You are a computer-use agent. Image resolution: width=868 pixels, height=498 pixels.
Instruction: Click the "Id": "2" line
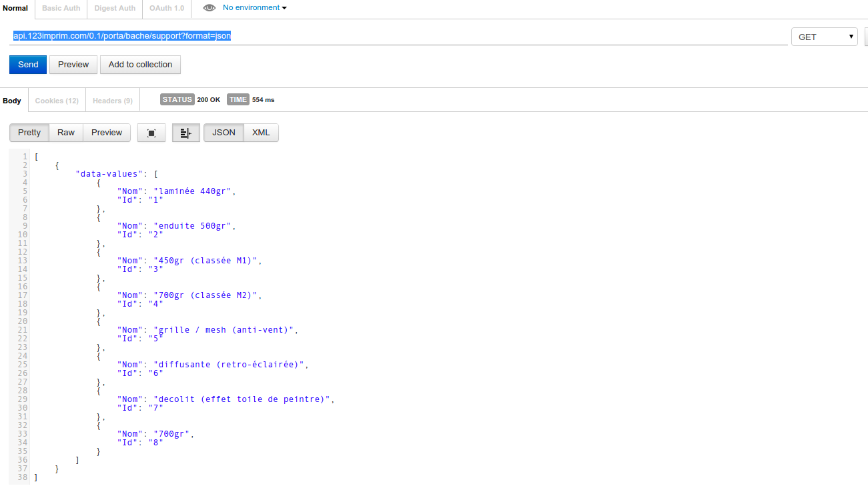click(x=140, y=235)
